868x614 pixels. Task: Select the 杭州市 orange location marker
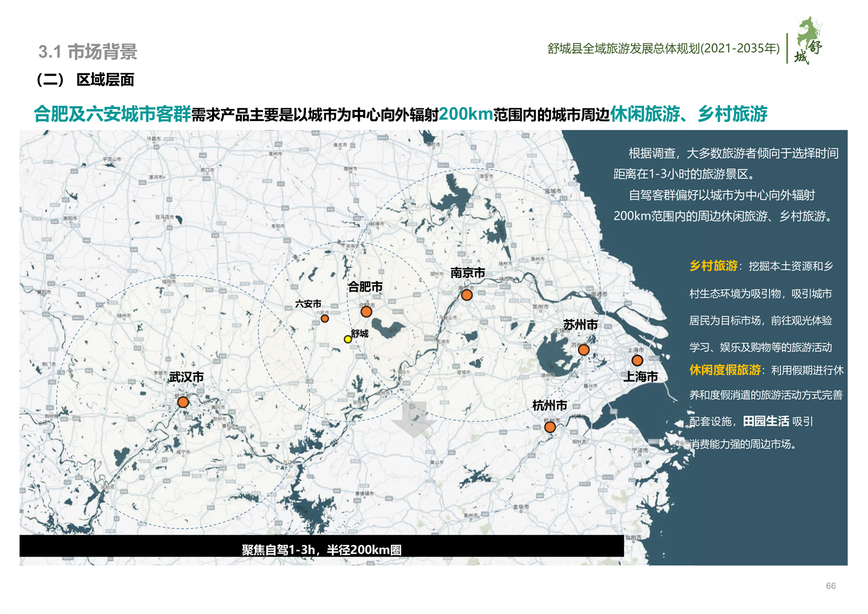(550, 427)
